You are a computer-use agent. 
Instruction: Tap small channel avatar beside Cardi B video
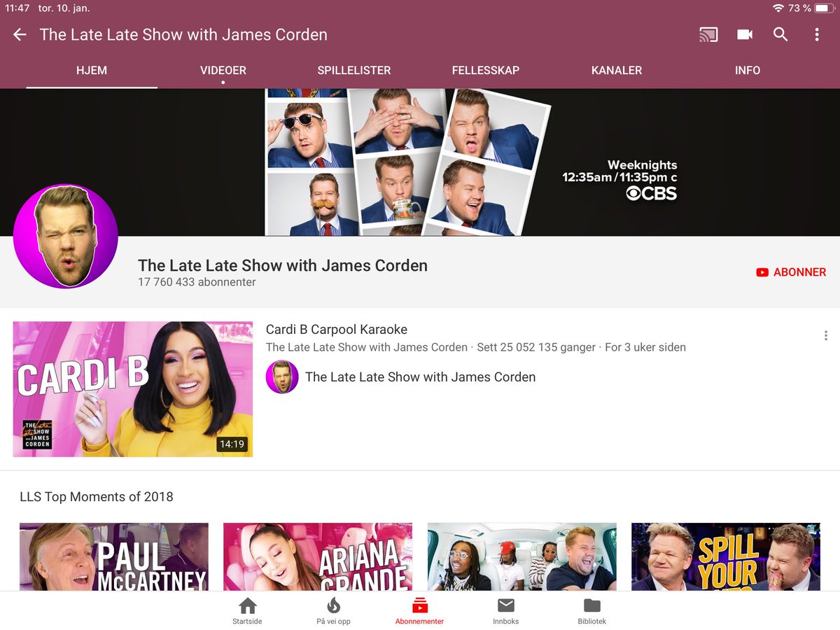pyautogui.click(x=282, y=377)
